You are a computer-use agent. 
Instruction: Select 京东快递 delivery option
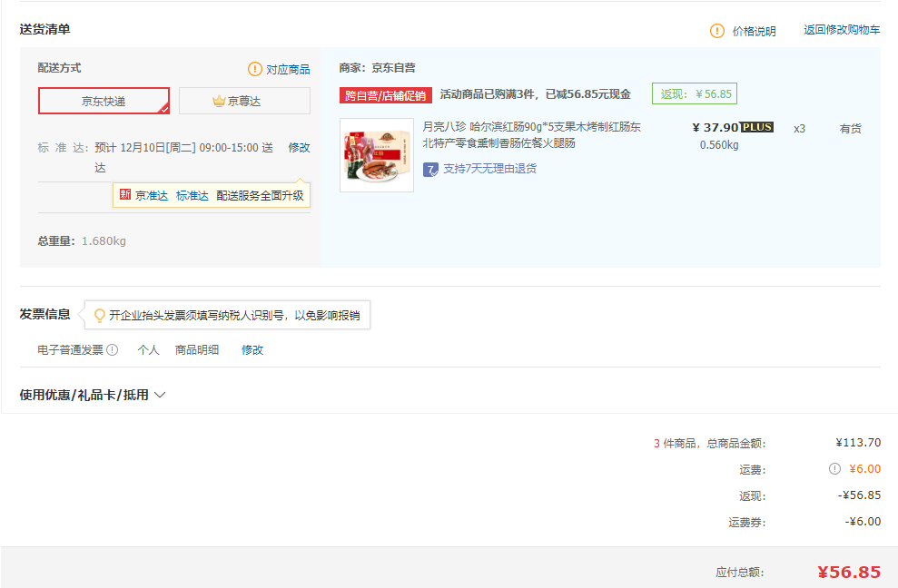pos(104,101)
